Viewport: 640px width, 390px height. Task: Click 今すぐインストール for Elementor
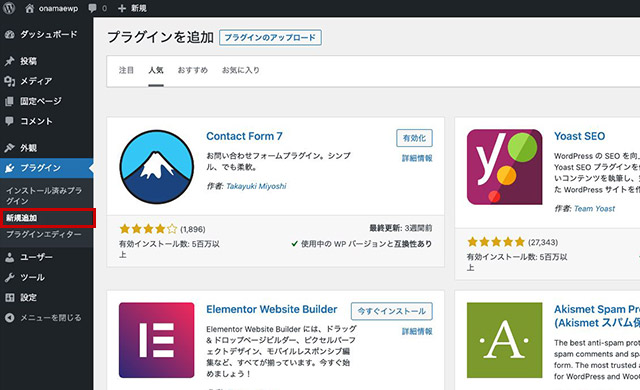[x=391, y=311]
